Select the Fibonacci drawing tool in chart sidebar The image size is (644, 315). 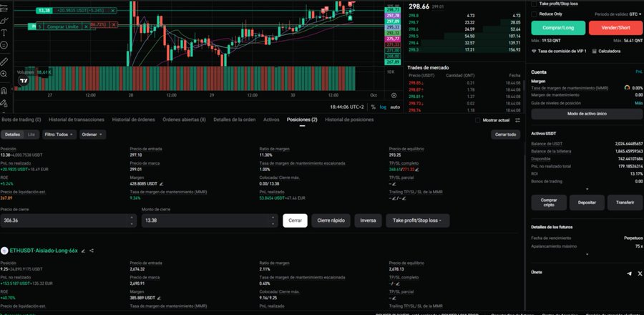pyautogui.click(x=4, y=8)
